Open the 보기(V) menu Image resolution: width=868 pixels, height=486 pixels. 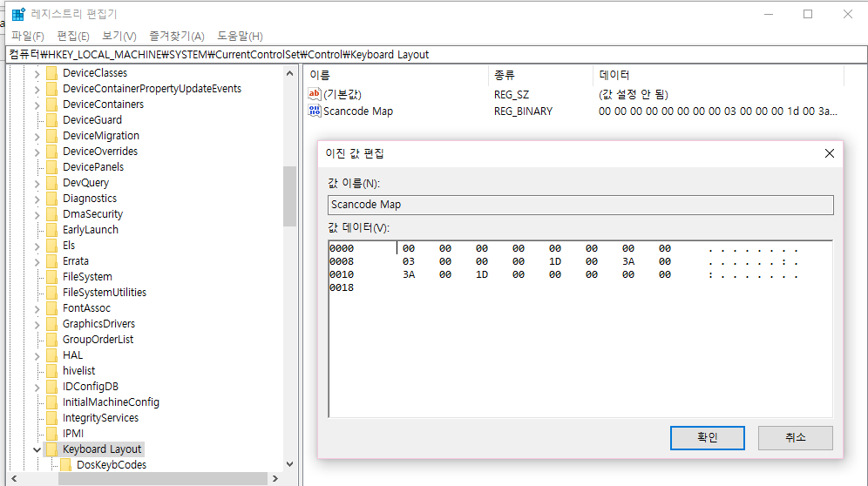coord(119,36)
